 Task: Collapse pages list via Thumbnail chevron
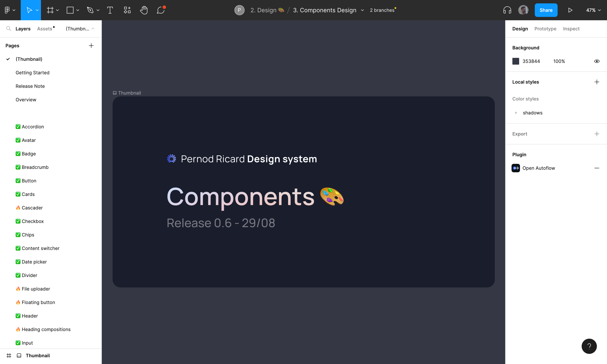click(x=93, y=29)
